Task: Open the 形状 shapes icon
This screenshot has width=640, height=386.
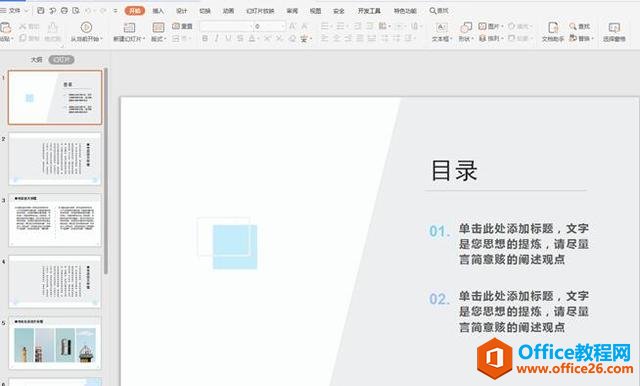Action: (x=466, y=28)
